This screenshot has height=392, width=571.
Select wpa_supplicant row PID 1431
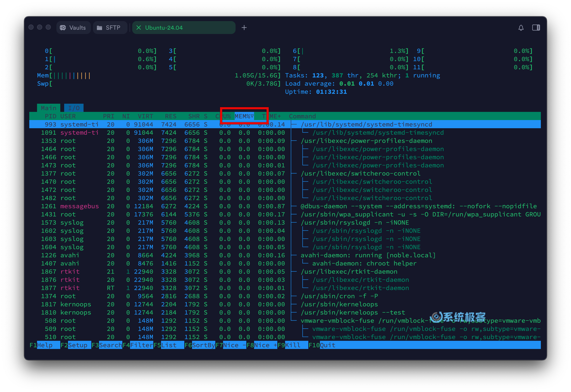pos(285,214)
